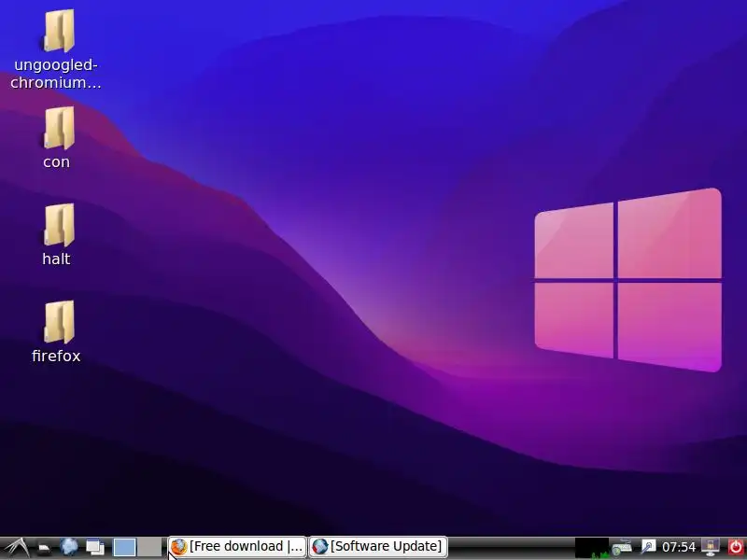
Task: Select the con folder icon
Action: click(x=59, y=128)
